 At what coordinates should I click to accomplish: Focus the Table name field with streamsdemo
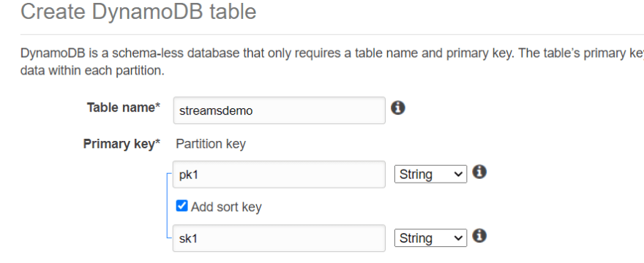(x=280, y=110)
